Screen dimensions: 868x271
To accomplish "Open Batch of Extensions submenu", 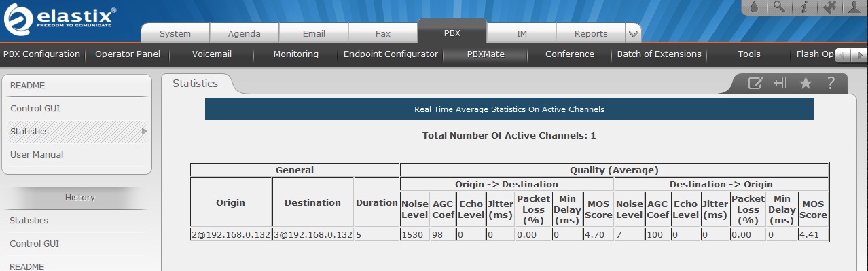I will [659, 54].
